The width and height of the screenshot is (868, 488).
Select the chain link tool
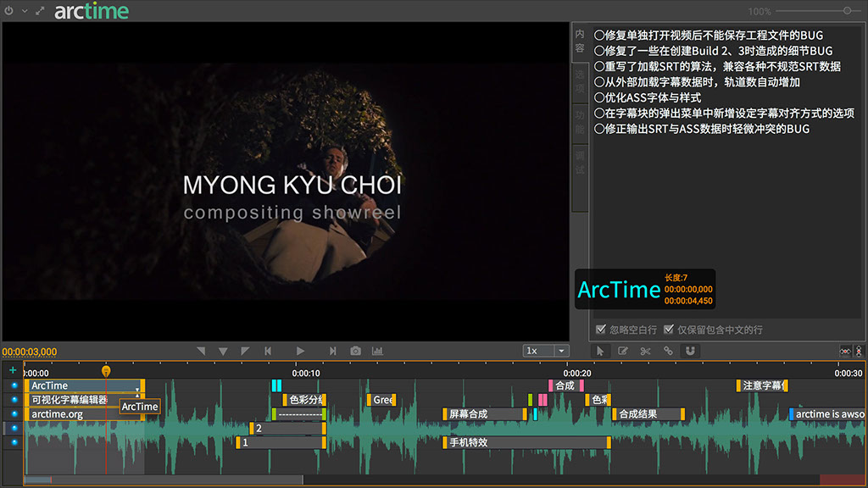click(x=668, y=351)
